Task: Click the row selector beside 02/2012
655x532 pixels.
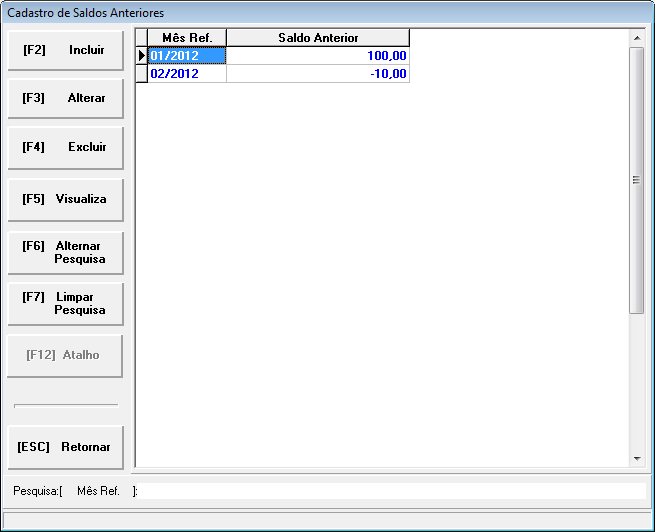Action: click(142, 74)
